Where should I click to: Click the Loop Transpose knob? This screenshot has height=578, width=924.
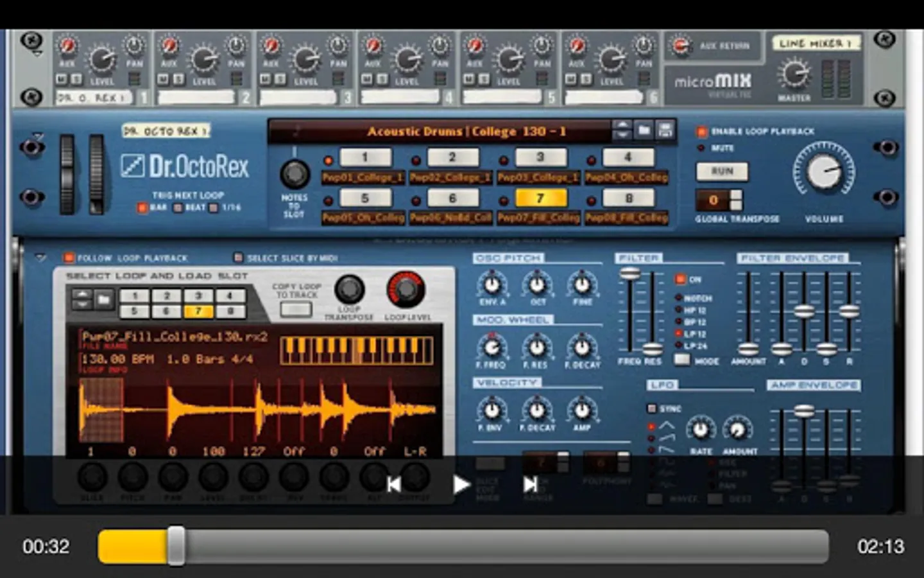point(349,290)
